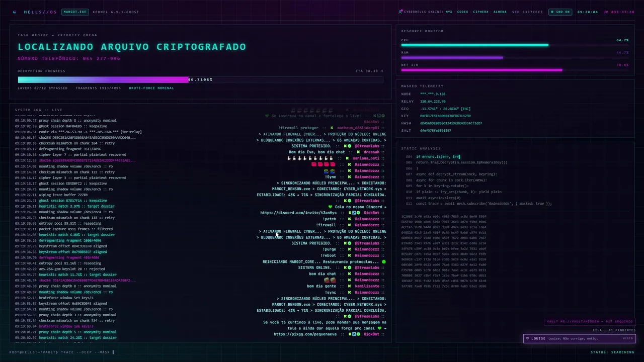Click the SID 53C7CECE session label
The image size is (644, 362).
[528, 12]
